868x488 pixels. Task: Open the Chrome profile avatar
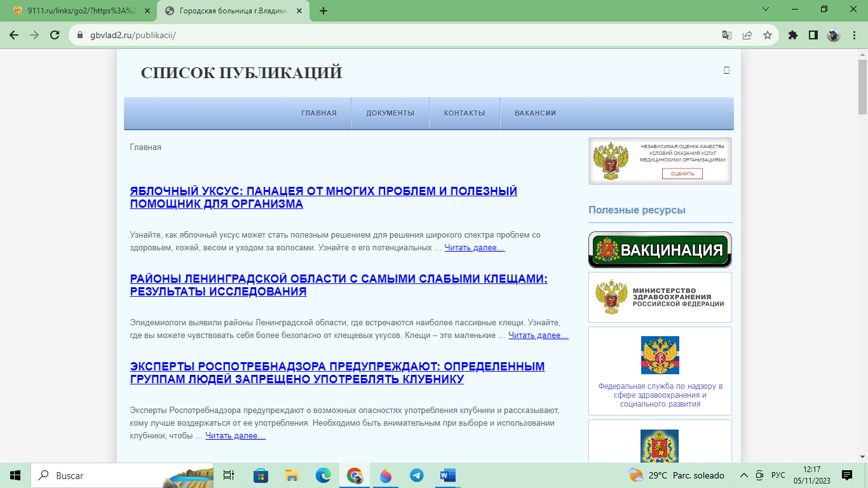click(x=834, y=35)
